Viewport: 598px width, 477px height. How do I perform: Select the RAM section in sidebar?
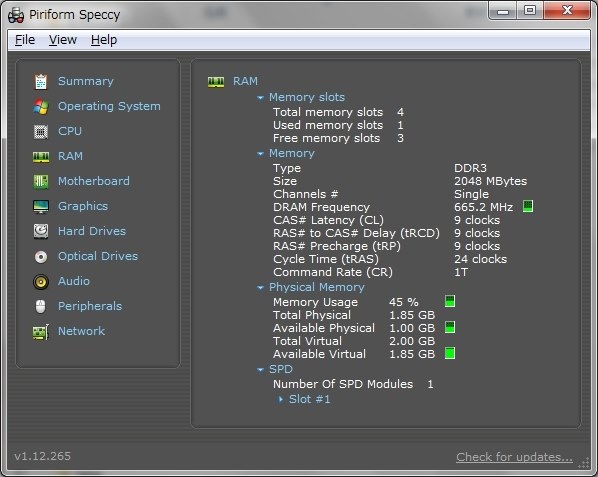pyautogui.click(x=70, y=156)
